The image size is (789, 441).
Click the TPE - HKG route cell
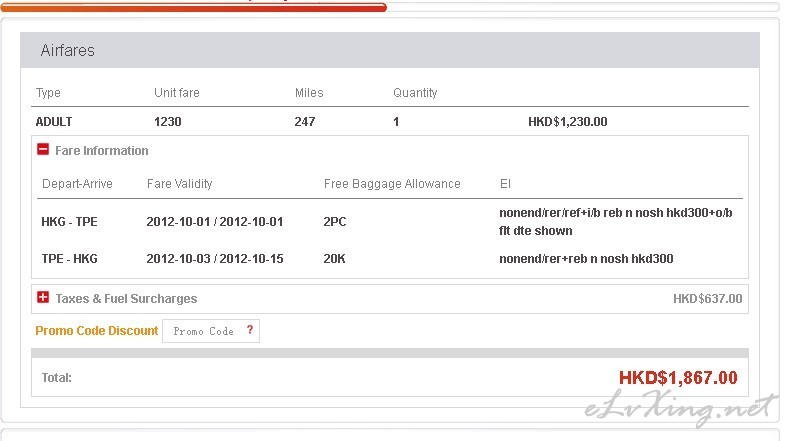pos(69,259)
